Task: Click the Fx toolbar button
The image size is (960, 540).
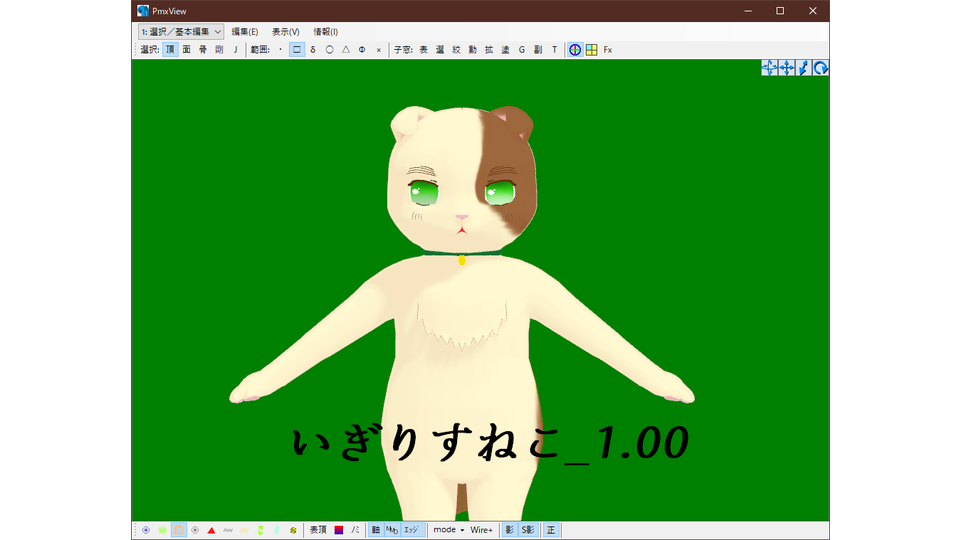Action: pyautogui.click(x=608, y=50)
